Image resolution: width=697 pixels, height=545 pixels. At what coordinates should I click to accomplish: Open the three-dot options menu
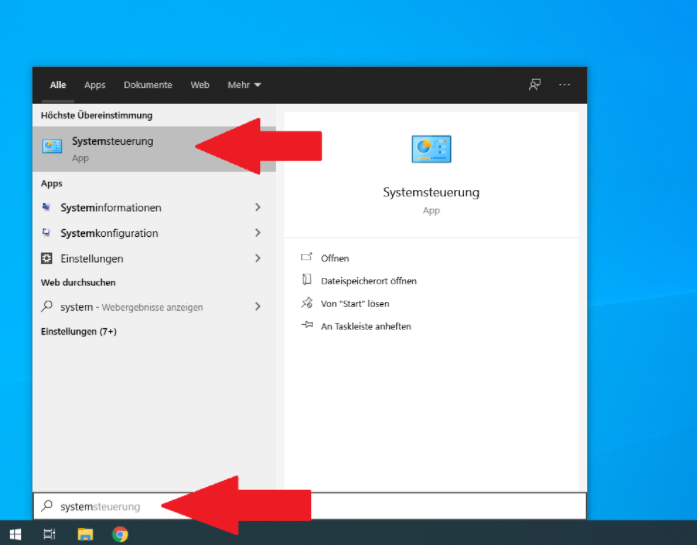coord(565,85)
